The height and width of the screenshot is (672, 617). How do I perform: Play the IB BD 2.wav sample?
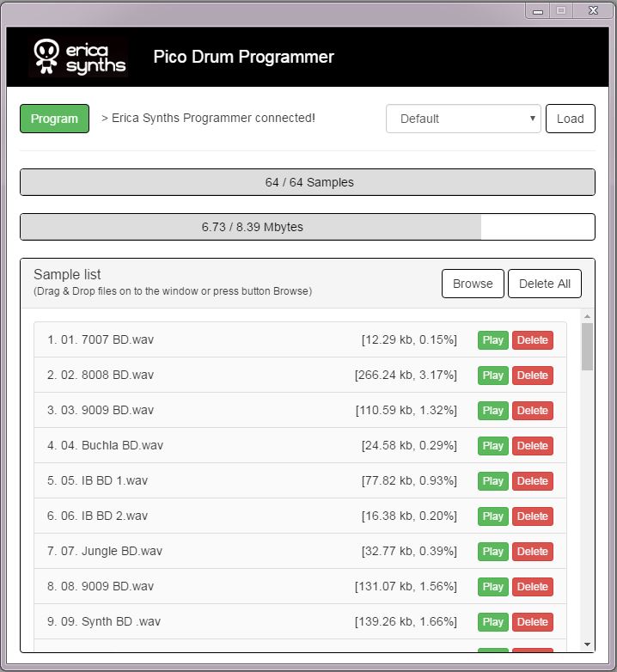point(493,516)
